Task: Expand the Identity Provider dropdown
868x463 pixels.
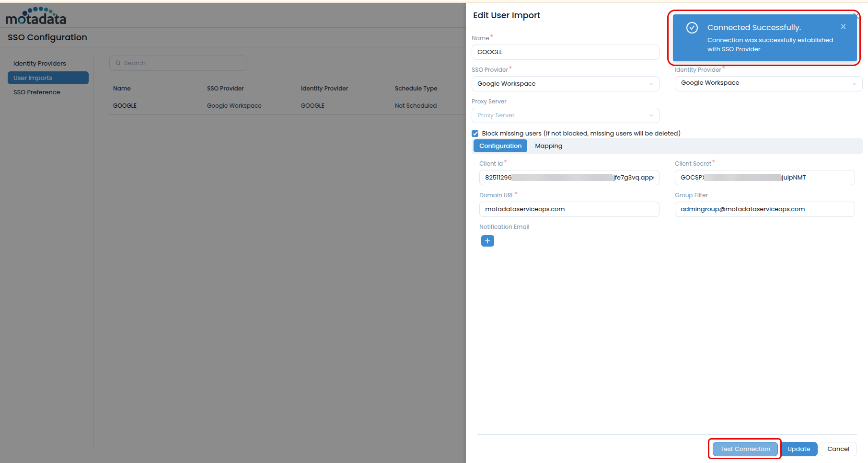Action: tap(768, 83)
